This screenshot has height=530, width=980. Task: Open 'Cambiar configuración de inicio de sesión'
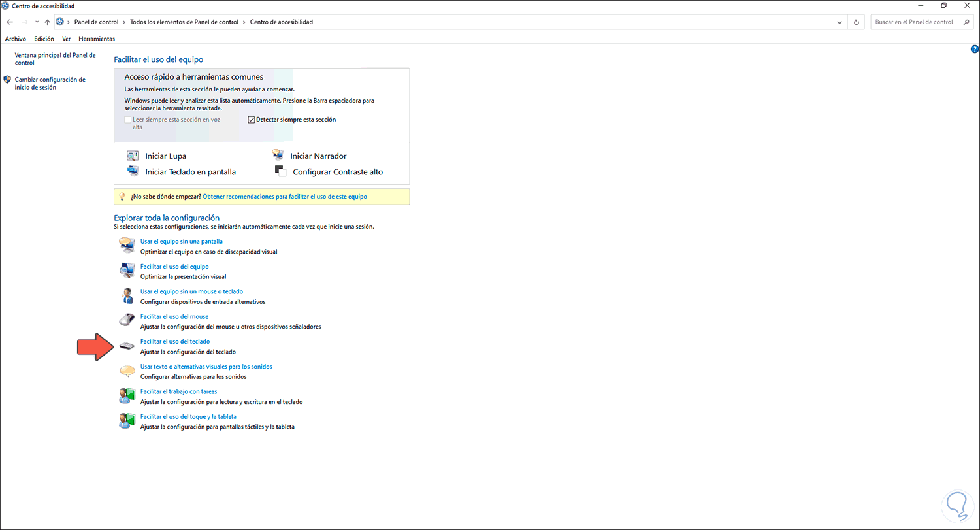tap(50, 83)
